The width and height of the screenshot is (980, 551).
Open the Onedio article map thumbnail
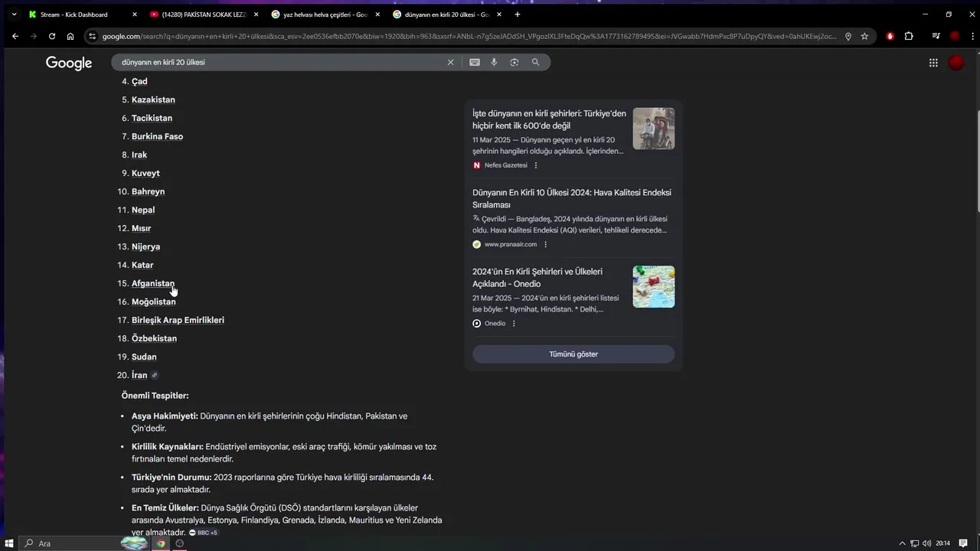click(654, 287)
